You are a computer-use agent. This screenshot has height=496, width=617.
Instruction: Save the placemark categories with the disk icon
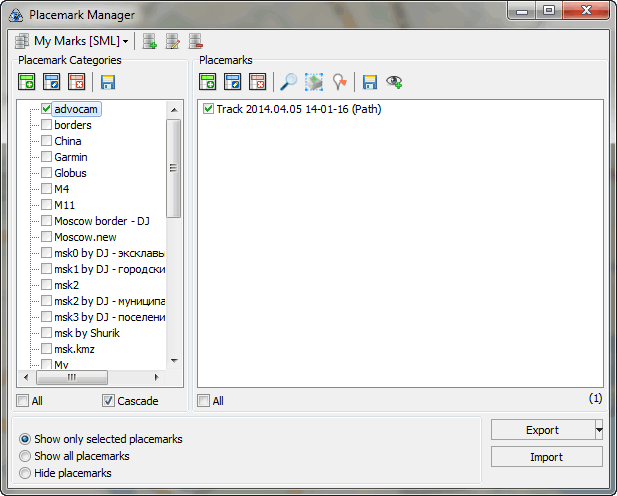108,83
